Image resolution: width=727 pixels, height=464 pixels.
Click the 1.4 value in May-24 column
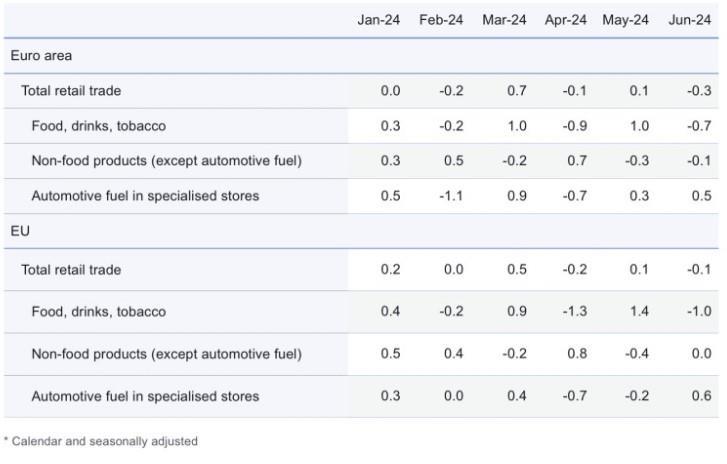pos(639,312)
